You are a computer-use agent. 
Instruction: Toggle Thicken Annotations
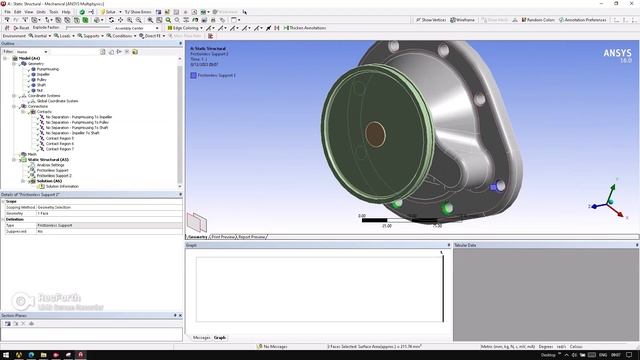304,28
